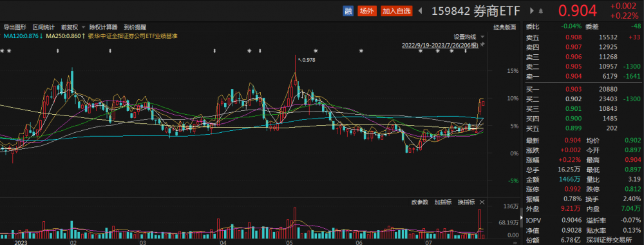Image resolution: width=644 pixels, height=245 pixels.
Task: Select the 卖一 0.904 order row
Action: [583, 77]
